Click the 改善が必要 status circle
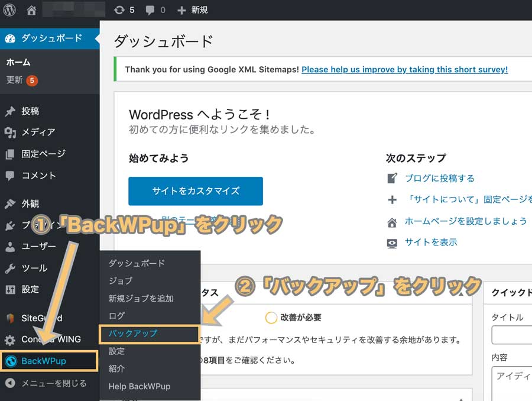Image resolution: width=532 pixels, height=401 pixels. point(271,318)
